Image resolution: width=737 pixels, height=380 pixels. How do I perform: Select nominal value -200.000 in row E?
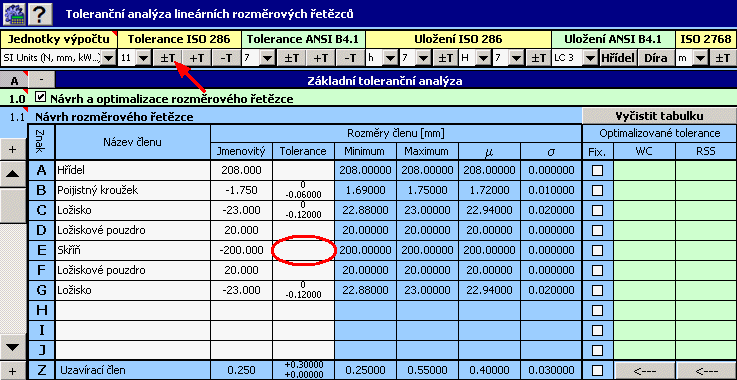(x=241, y=250)
